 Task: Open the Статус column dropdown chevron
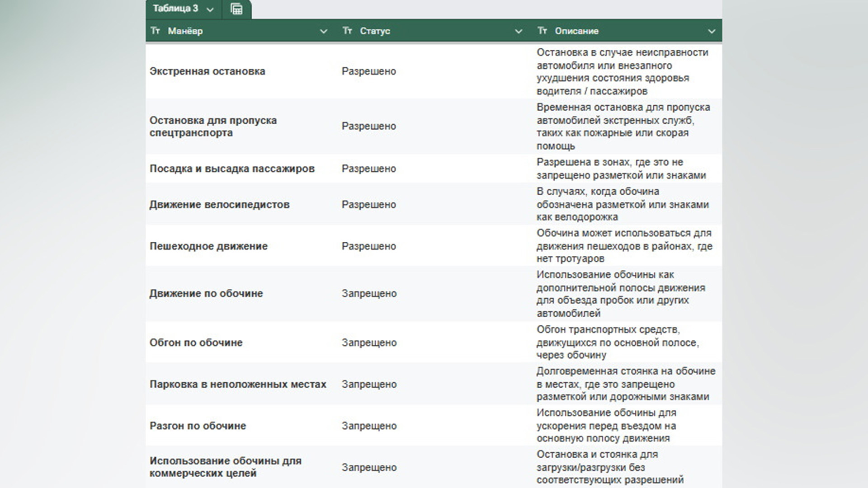click(519, 31)
